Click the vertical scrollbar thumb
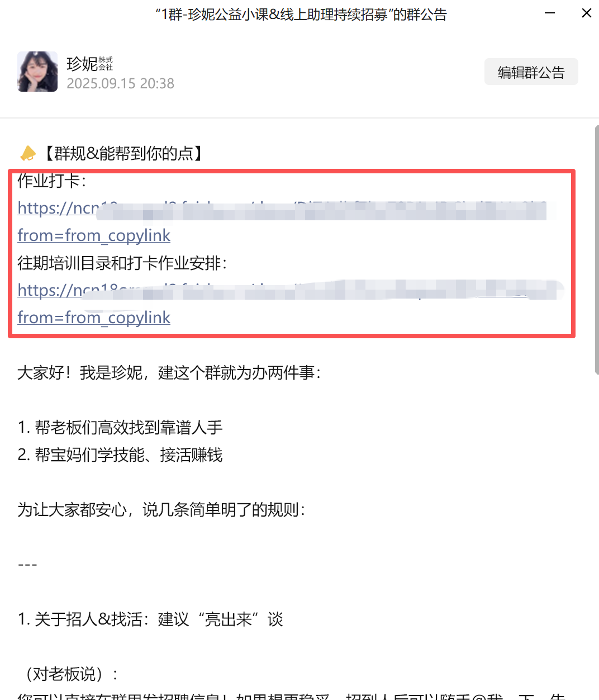599x700 pixels. (596, 250)
